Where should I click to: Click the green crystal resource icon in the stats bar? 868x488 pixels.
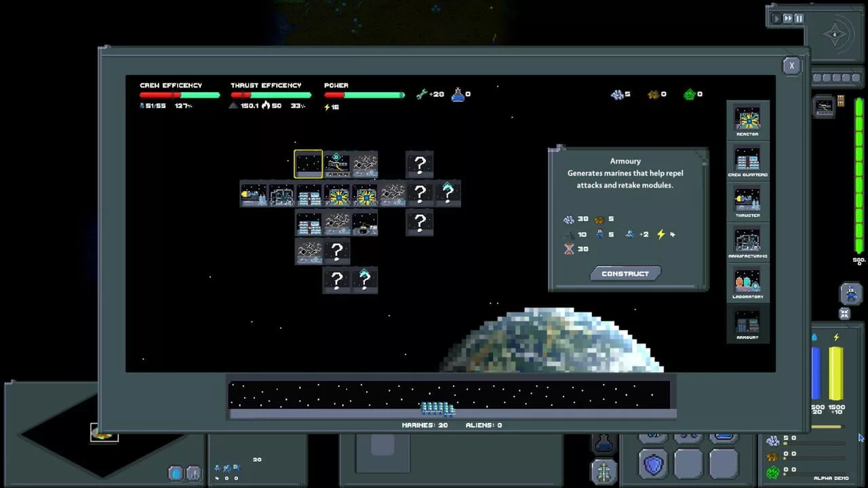[690, 95]
